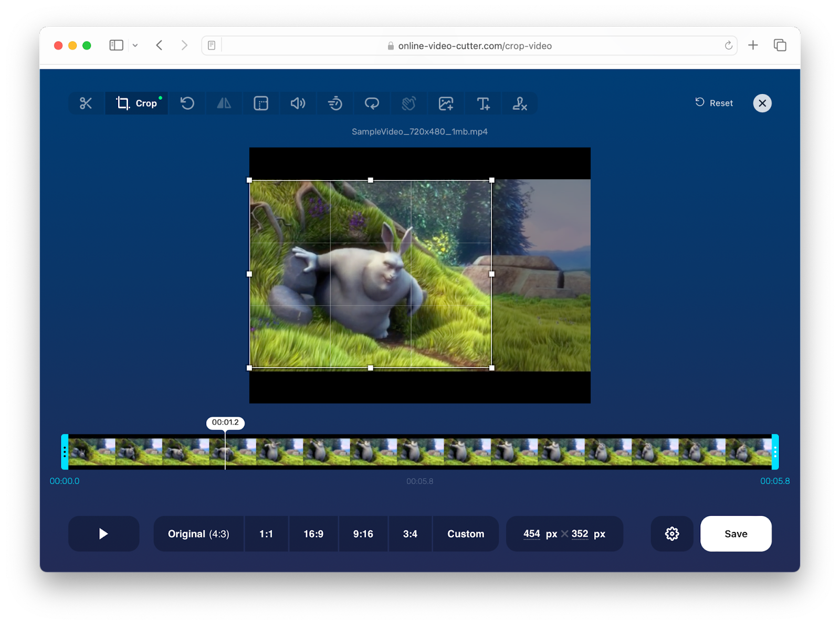Viewport: 840px width, 625px height.
Task: Open the Add text tool
Action: tap(483, 103)
